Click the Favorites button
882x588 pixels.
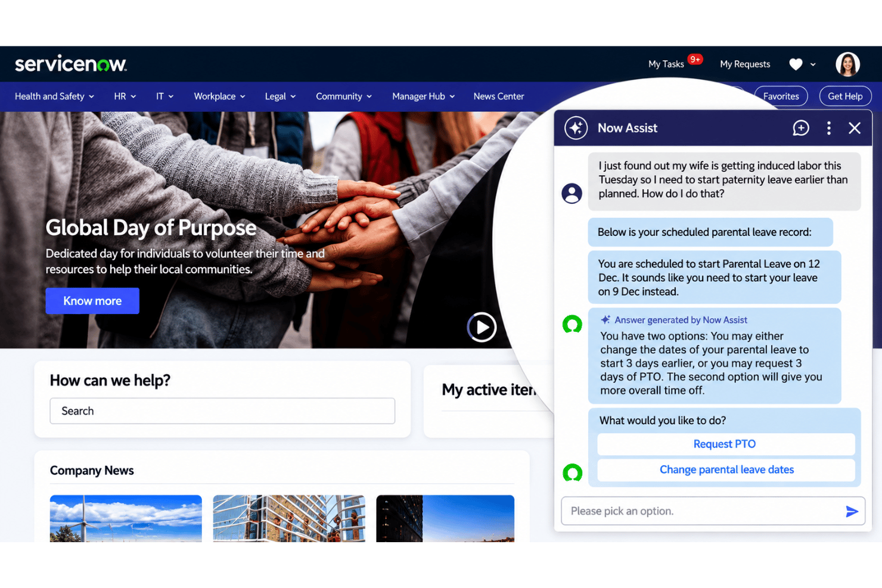point(781,97)
